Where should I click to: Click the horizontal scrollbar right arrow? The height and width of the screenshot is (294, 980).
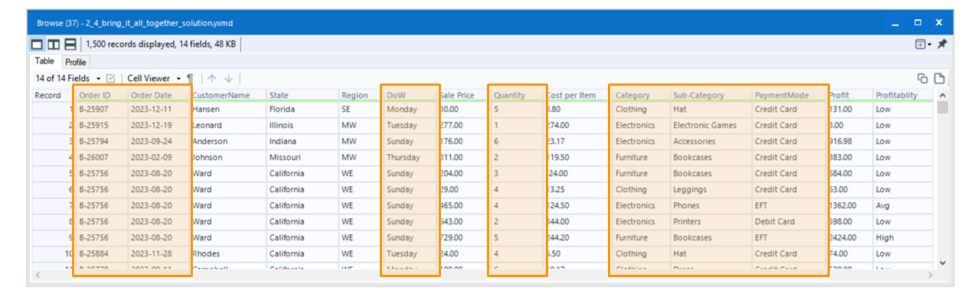click(x=931, y=274)
